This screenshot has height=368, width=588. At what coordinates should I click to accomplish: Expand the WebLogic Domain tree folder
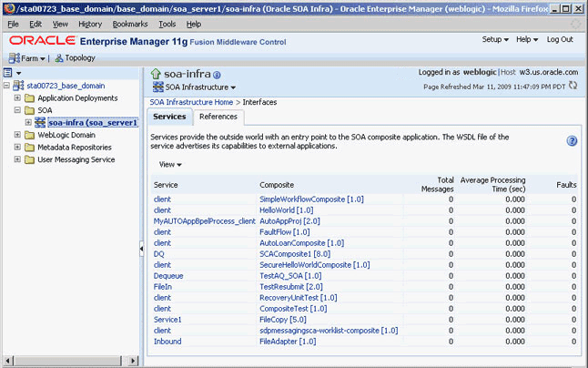coord(17,135)
